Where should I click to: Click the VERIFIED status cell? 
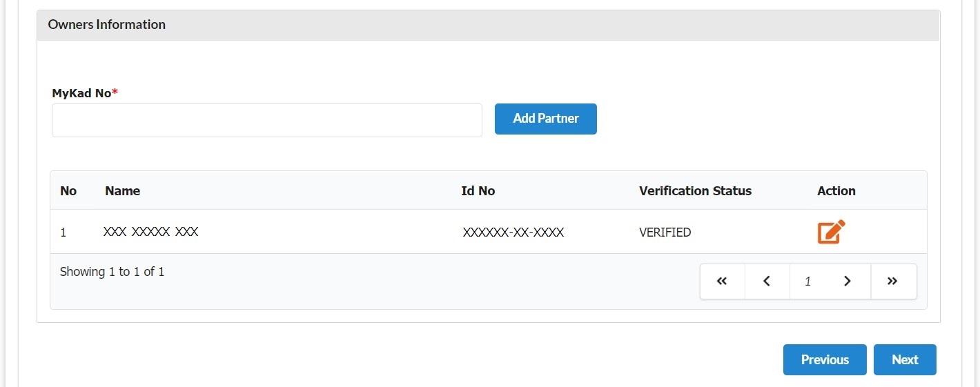665,232
